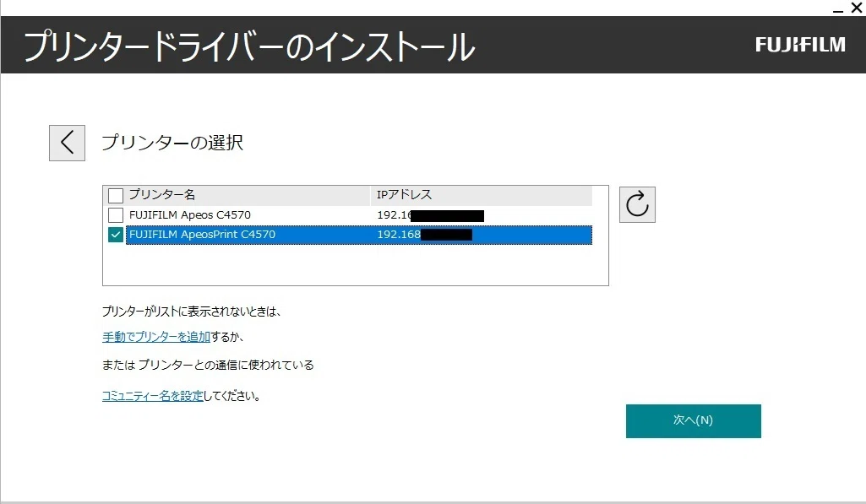Go back with the left arrow button

point(67,143)
